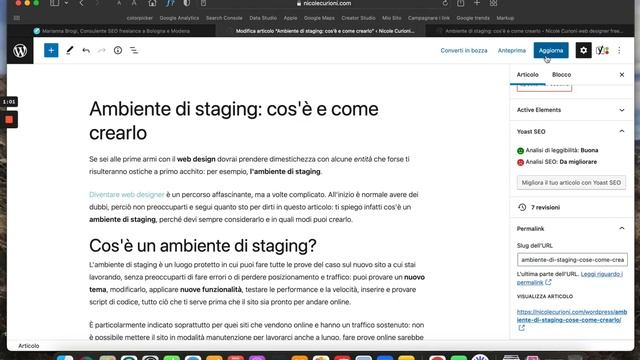Click Migliora il tuo articolo con Yoast SEO
640x360 pixels.
coord(571,182)
